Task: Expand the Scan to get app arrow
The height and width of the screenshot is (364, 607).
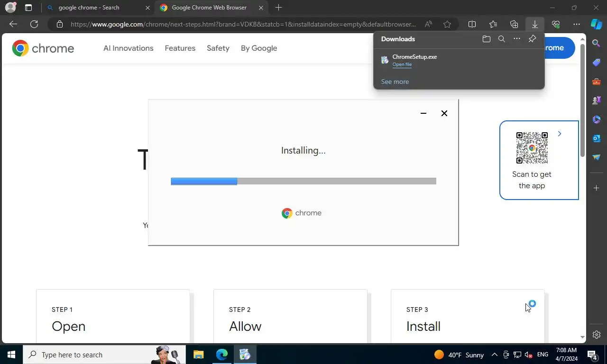Action: tap(560, 134)
